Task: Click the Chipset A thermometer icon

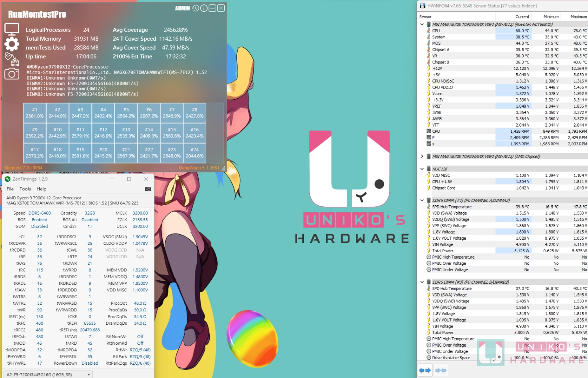Action: click(x=428, y=49)
